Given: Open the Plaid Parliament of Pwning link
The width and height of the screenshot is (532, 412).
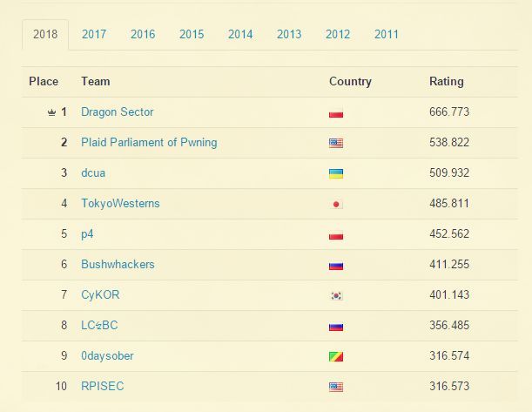Looking at the screenshot, I should coord(149,143).
